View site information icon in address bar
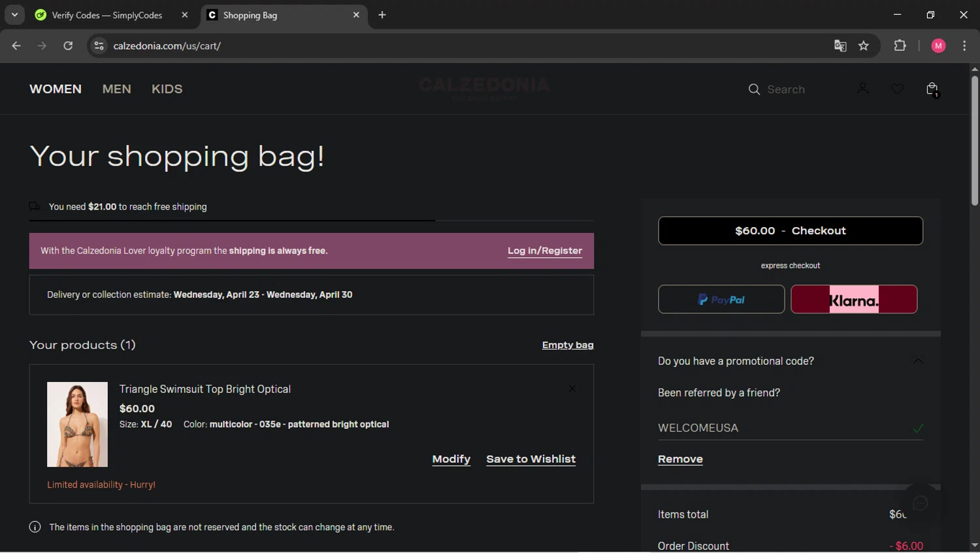This screenshot has width=980, height=553. click(x=99, y=46)
